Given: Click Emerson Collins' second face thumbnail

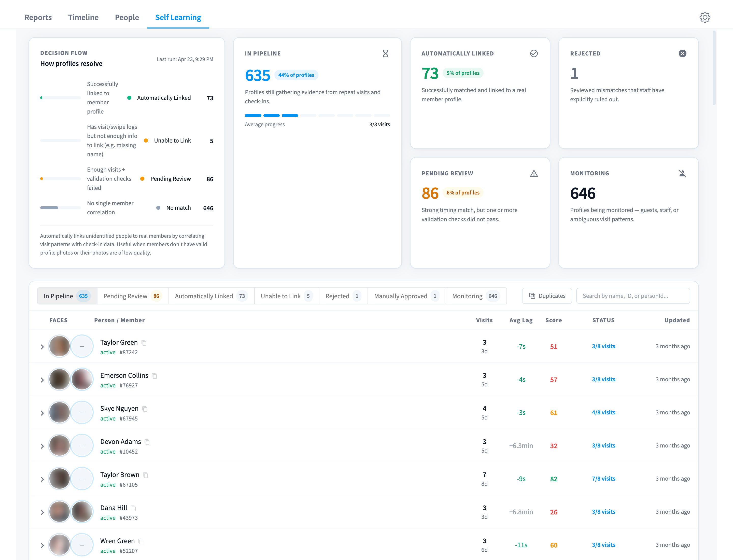Looking at the screenshot, I should 82,379.
